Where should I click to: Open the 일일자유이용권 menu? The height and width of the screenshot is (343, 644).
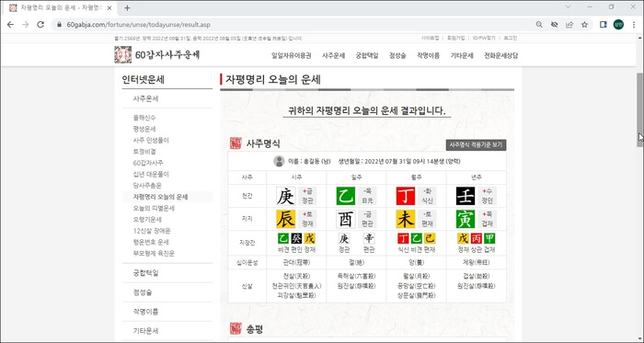click(x=292, y=56)
